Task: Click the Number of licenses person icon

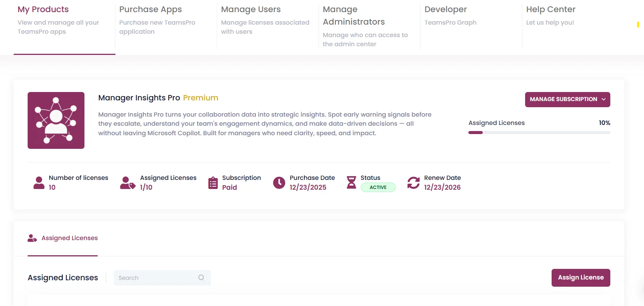Action: tap(39, 183)
